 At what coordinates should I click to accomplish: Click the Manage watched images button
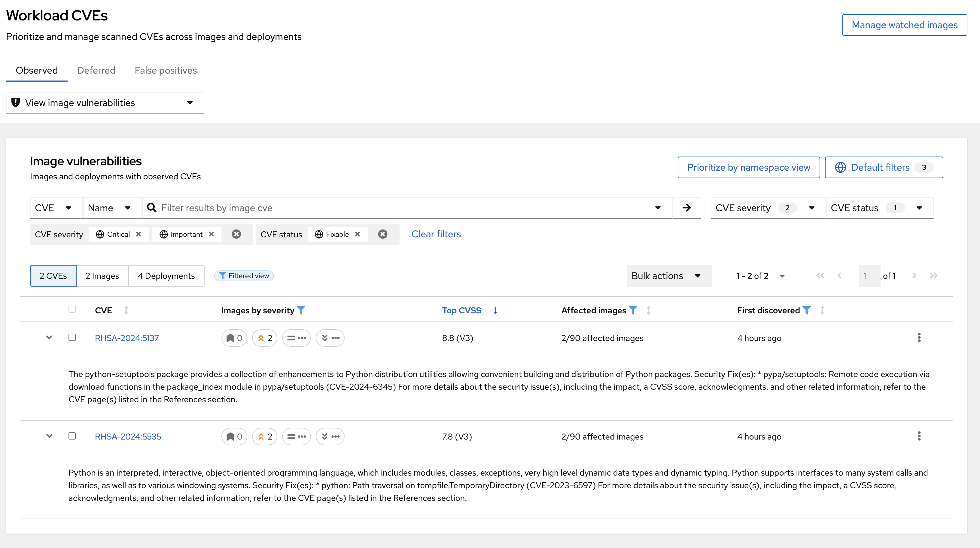904,25
